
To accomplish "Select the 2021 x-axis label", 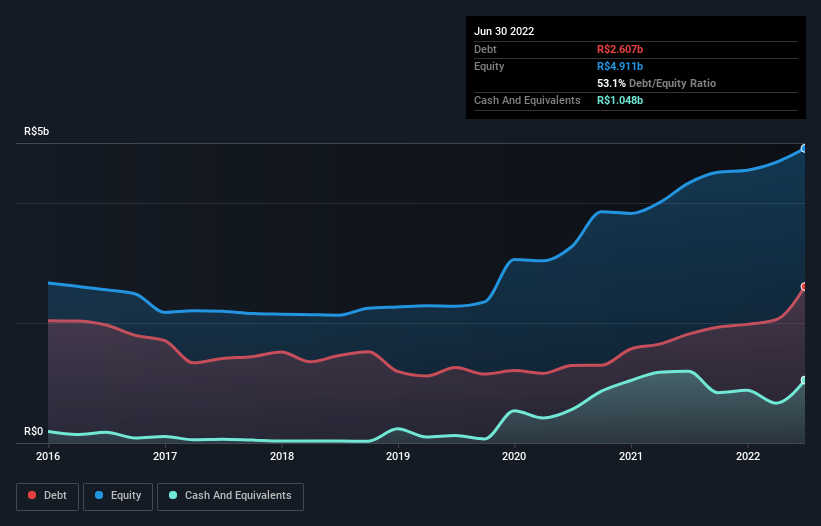I will (x=631, y=456).
